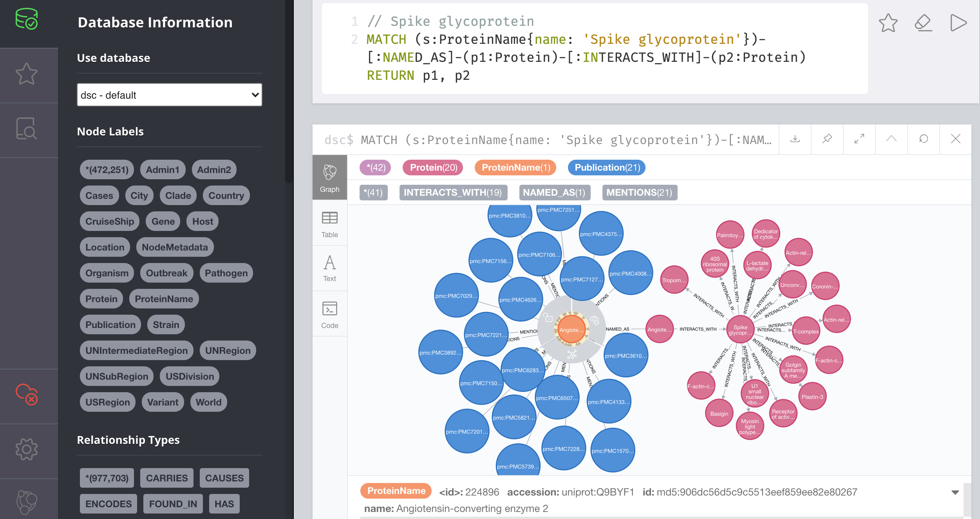Switch to the Table view tab
The width and height of the screenshot is (980, 519).
329,224
